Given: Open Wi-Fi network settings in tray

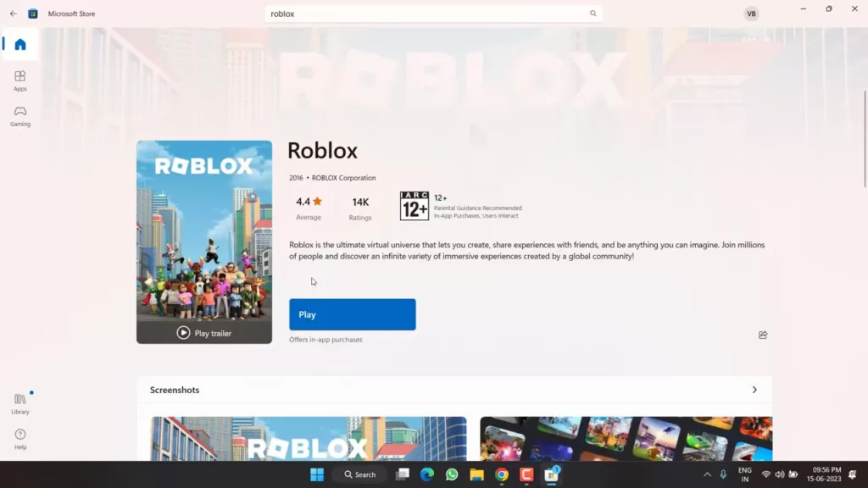Looking at the screenshot, I should [x=766, y=474].
